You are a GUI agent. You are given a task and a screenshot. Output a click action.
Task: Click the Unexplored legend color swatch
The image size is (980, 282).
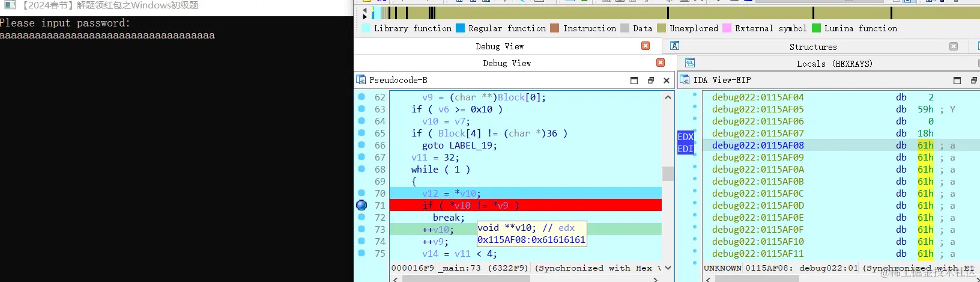pyautogui.click(x=662, y=28)
